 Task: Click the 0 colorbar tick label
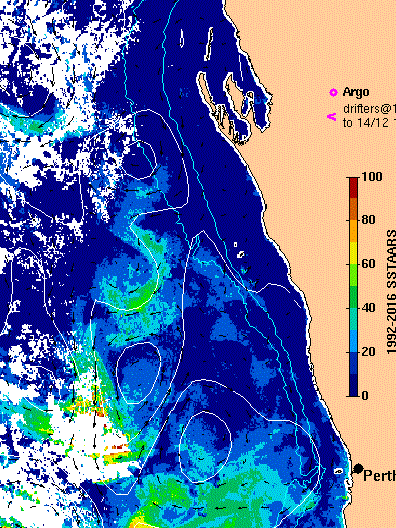pos(365,395)
